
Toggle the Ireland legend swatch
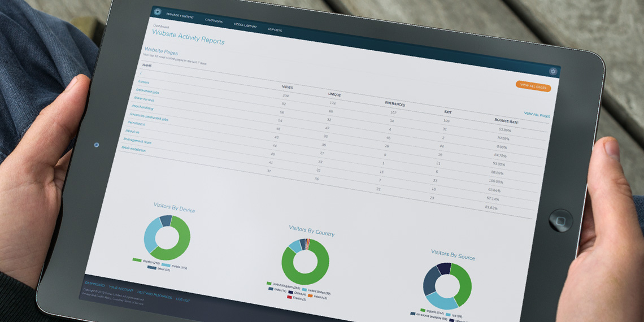coord(310,295)
